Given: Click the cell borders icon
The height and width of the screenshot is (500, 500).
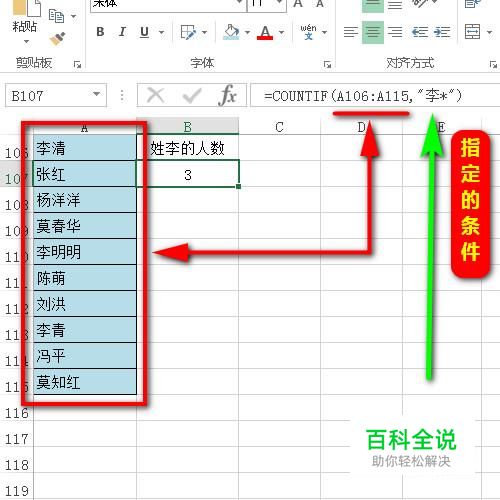Looking at the screenshot, I should pyautogui.click(x=188, y=32).
